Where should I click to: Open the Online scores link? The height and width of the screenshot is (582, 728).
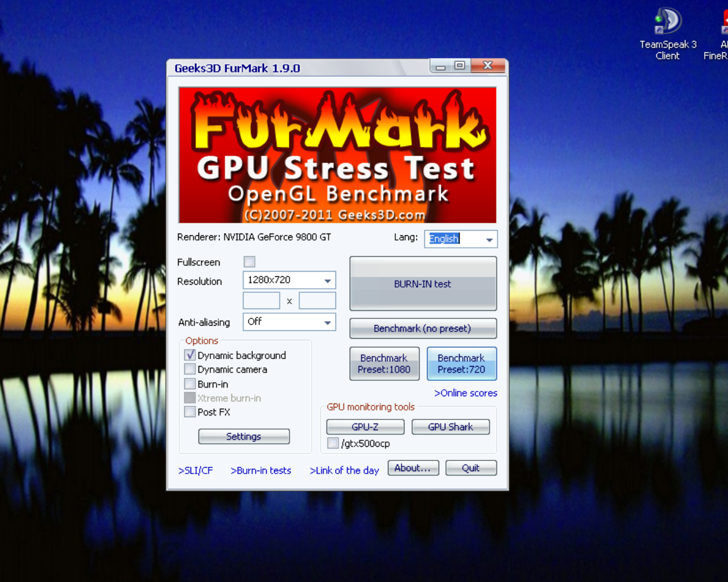point(466,393)
